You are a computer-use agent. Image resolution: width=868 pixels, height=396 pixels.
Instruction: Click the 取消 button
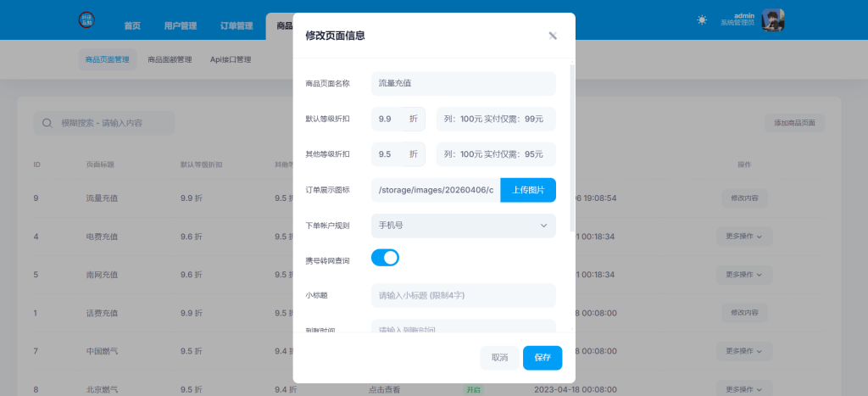(500, 358)
